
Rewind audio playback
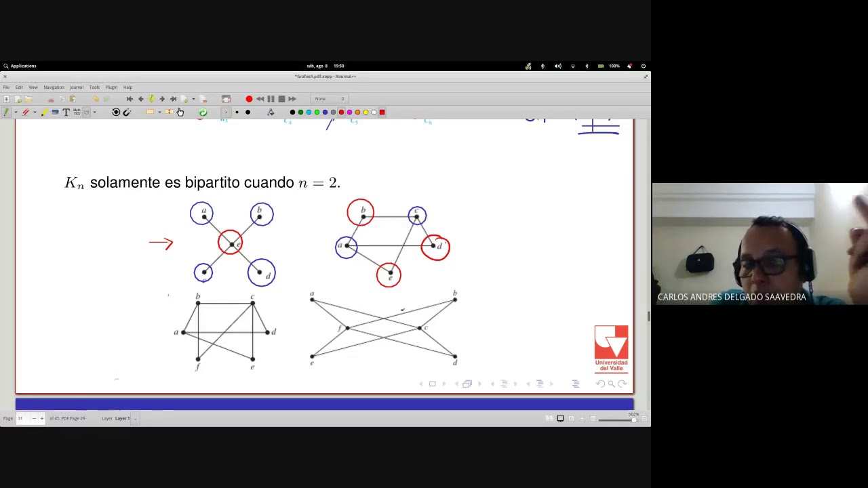(x=260, y=99)
